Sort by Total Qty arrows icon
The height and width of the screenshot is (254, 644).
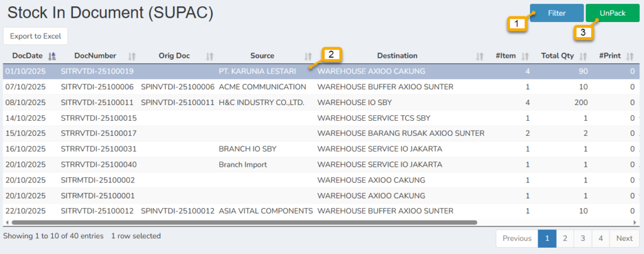[584, 56]
